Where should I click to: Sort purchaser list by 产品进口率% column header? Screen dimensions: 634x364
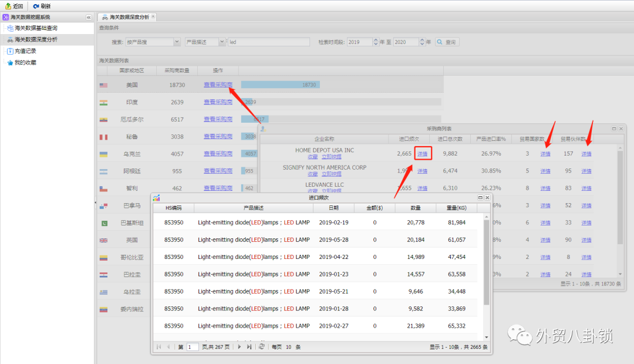pos(491,139)
